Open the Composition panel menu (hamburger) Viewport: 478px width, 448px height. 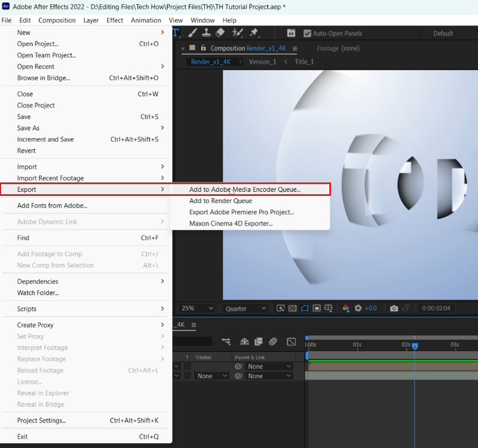point(295,48)
